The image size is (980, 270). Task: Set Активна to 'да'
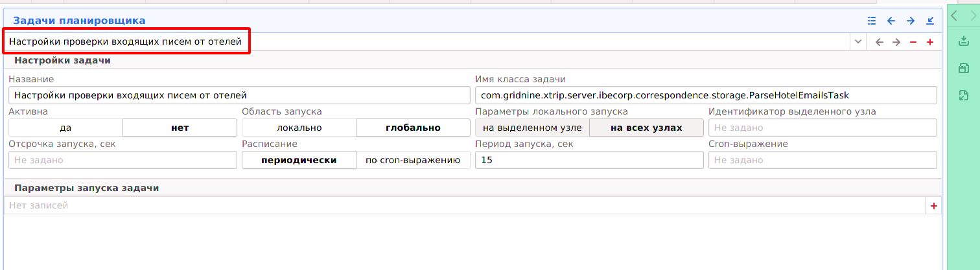65,128
